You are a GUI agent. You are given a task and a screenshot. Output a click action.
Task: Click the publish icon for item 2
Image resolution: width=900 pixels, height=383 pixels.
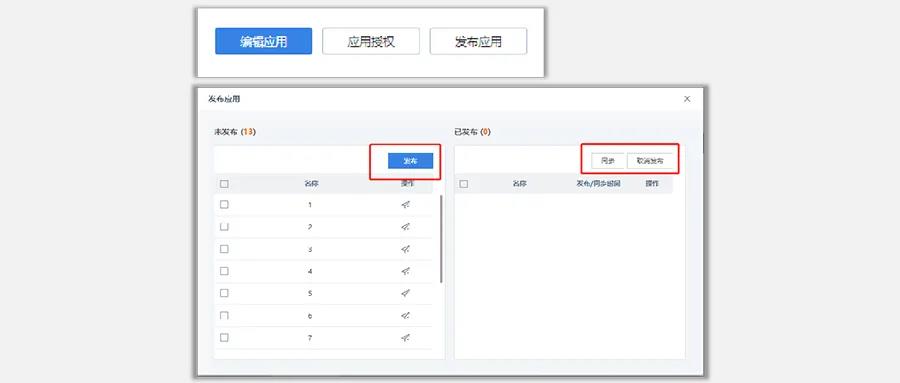(406, 227)
